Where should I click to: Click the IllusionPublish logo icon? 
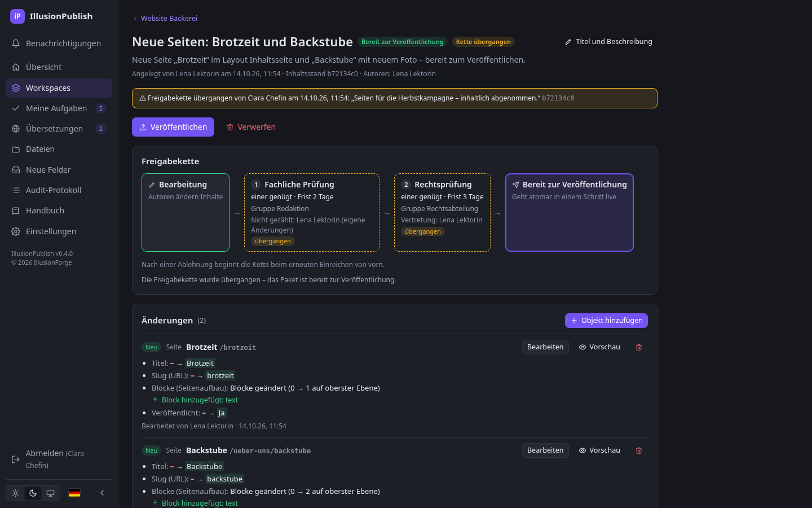[x=17, y=16]
